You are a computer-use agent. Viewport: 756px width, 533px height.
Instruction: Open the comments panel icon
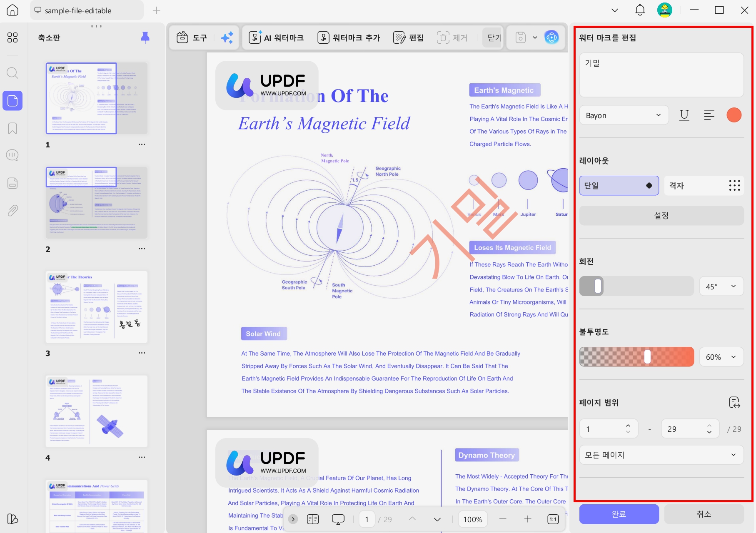point(12,155)
